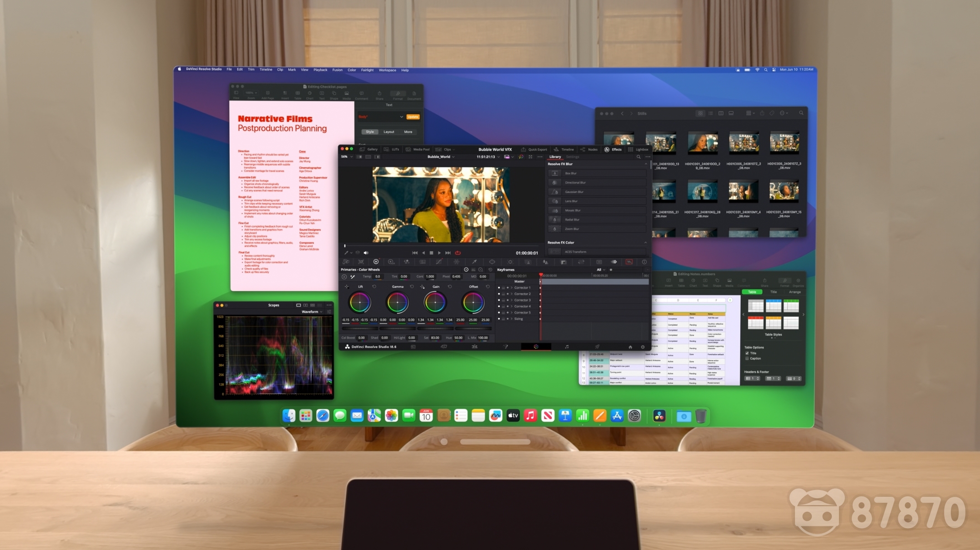Select the red table style thumbnail
Viewport: 980px width, 550px height.
point(755,323)
